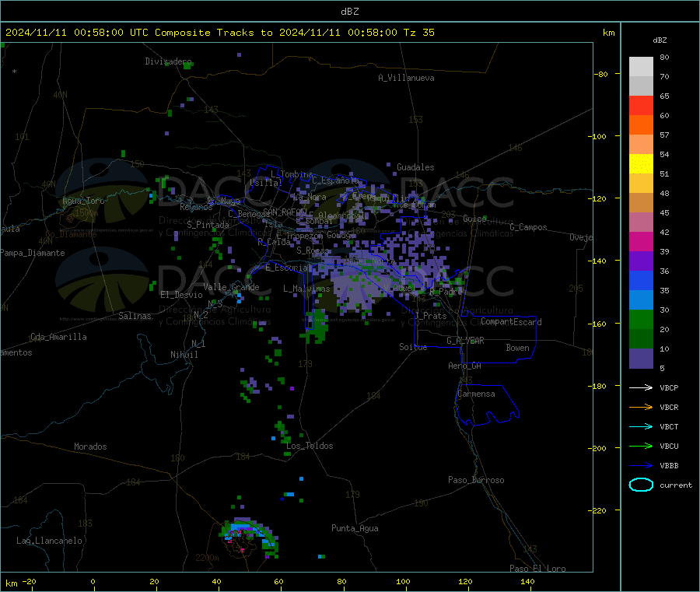Viewport: 700px width, 592px height.
Task: Click the Cda_Amarilla map label
Action: (58, 337)
